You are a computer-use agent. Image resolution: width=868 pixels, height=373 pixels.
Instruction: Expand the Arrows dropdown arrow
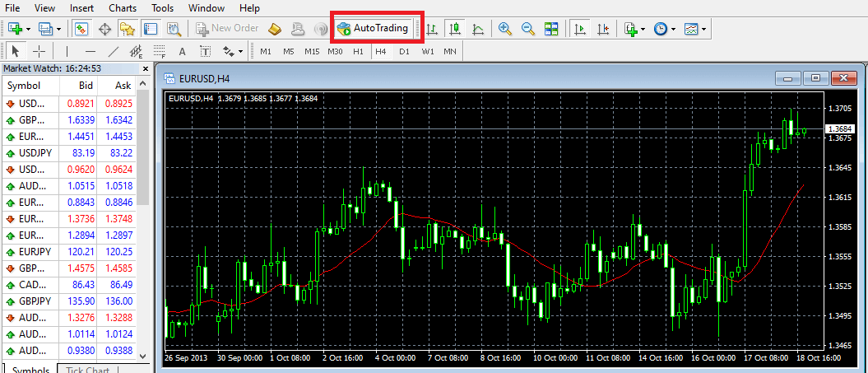click(241, 52)
